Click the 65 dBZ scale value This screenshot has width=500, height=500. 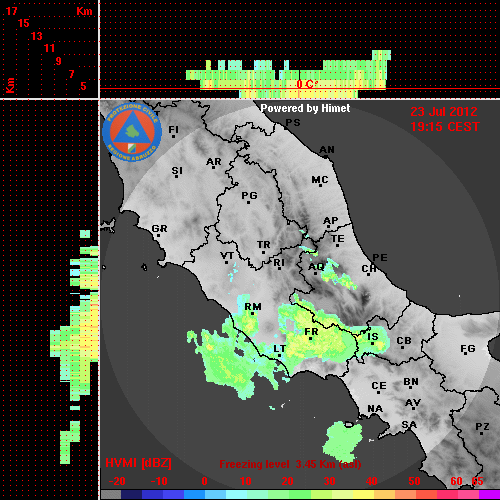[x=477, y=481]
